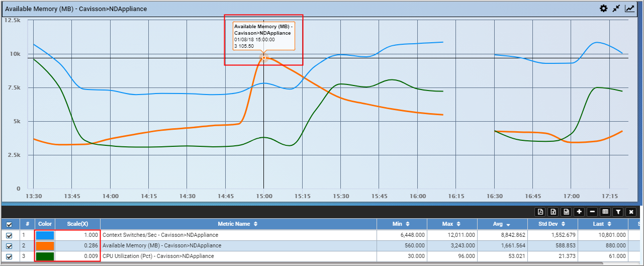Select metric name Available Memory (MB) - Cavisson>NDAppliance
The width and height of the screenshot is (644, 266).
click(x=162, y=245)
